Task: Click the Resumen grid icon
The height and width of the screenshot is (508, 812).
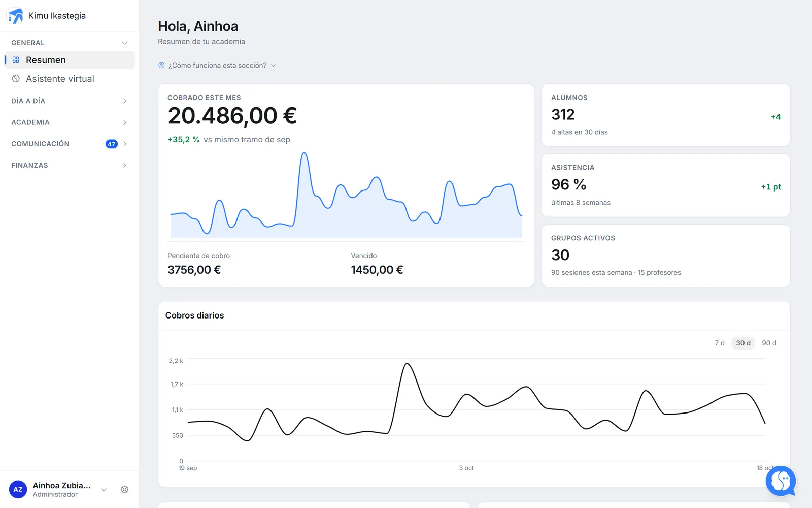Action: tap(16, 60)
